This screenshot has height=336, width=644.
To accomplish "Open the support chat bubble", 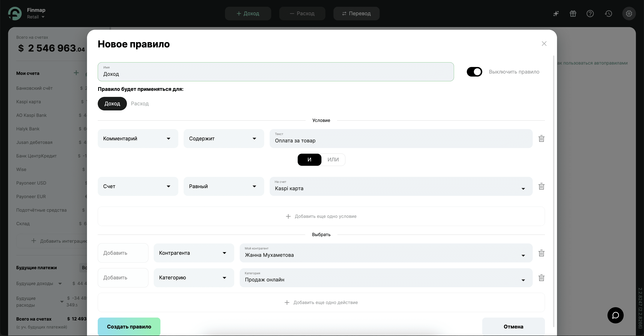I will pyautogui.click(x=615, y=315).
